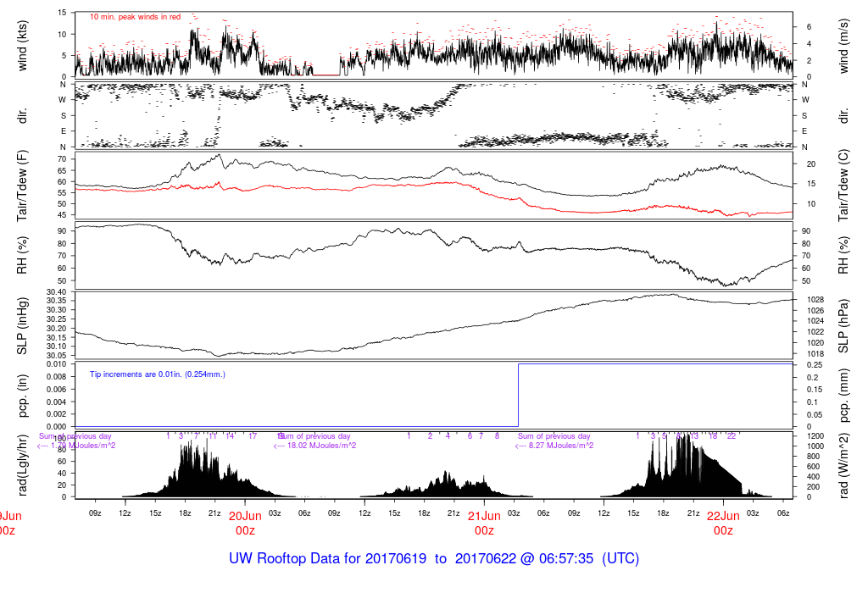The image size is (868, 593).
Task: Click the '0.010' precipitation tick label
Action: [x=56, y=364]
